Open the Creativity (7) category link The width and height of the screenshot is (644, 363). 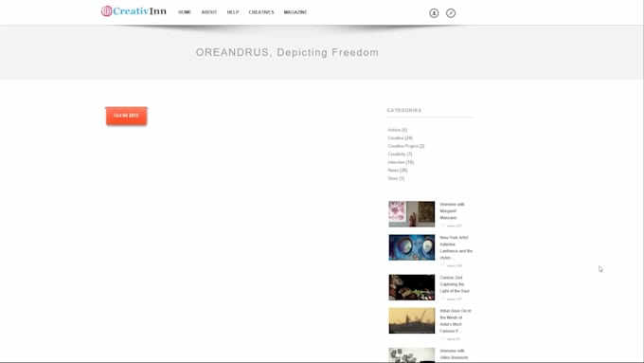(x=400, y=154)
